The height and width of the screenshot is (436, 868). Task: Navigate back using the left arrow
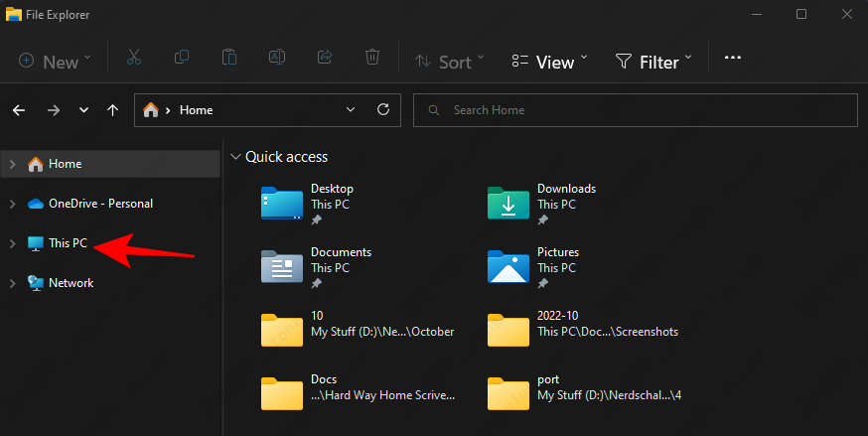pyautogui.click(x=19, y=110)
